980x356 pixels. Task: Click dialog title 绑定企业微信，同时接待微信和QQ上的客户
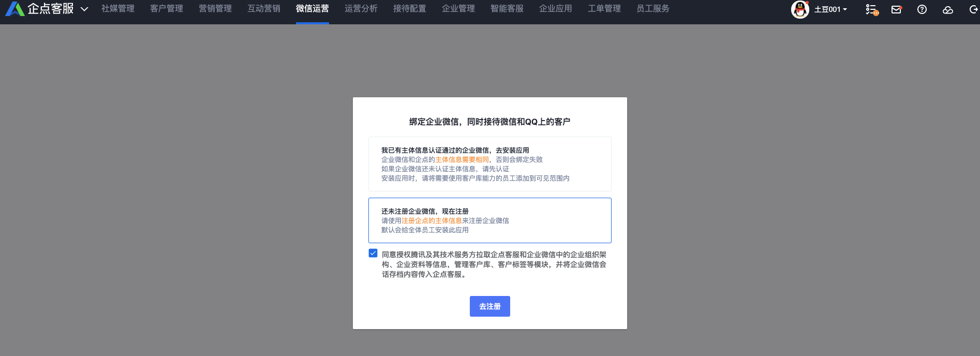(490, 122)
